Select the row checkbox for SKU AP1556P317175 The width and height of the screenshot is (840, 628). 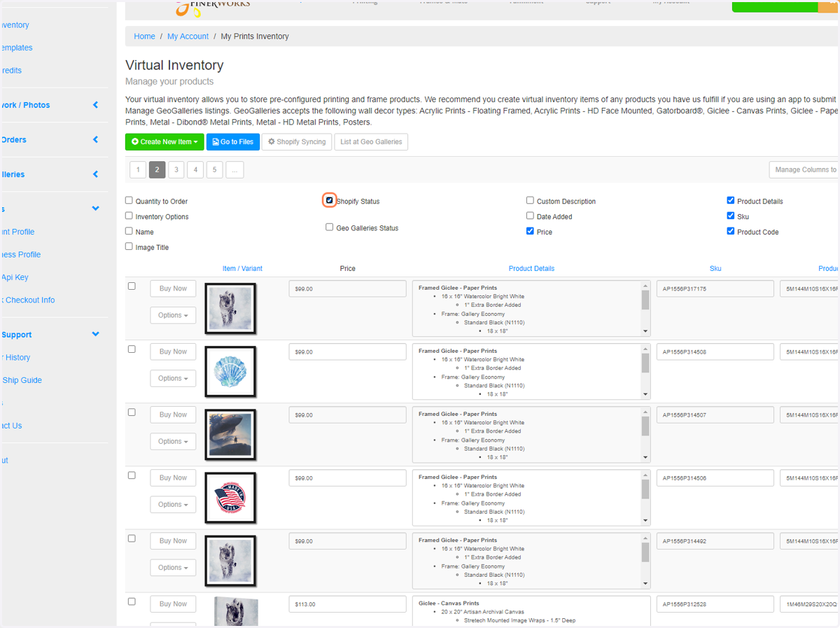[x=132, y=286]
